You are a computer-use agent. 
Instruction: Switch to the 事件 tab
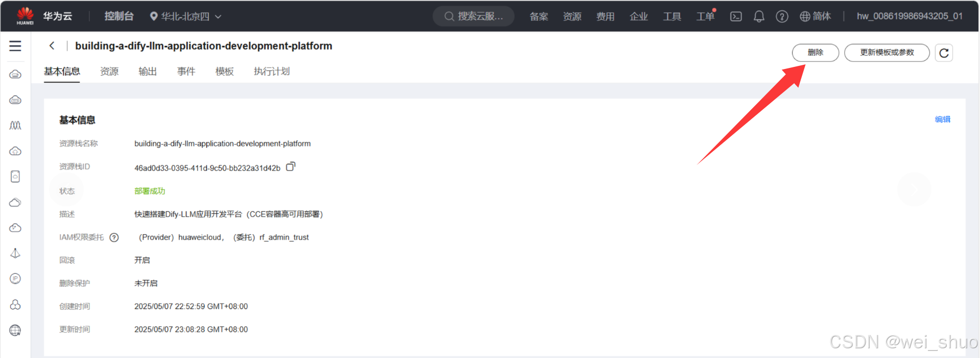coord(186,71)
